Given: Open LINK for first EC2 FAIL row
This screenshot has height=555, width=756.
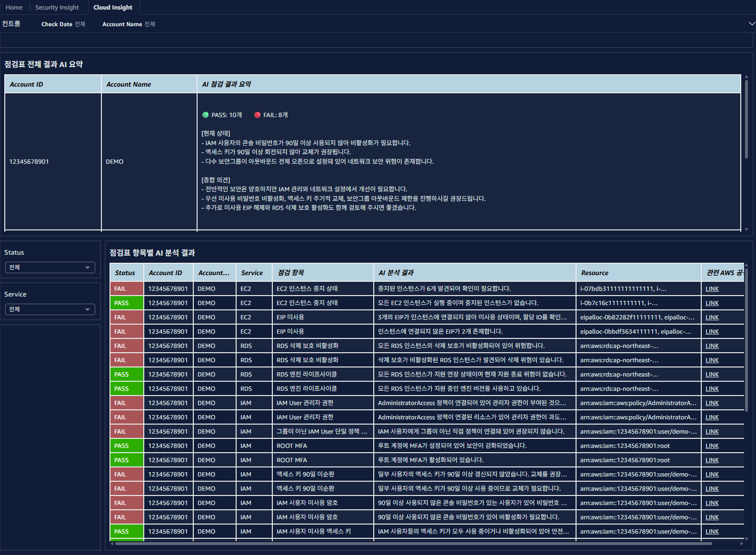Looking at the screenshot, I should [712, 288].
